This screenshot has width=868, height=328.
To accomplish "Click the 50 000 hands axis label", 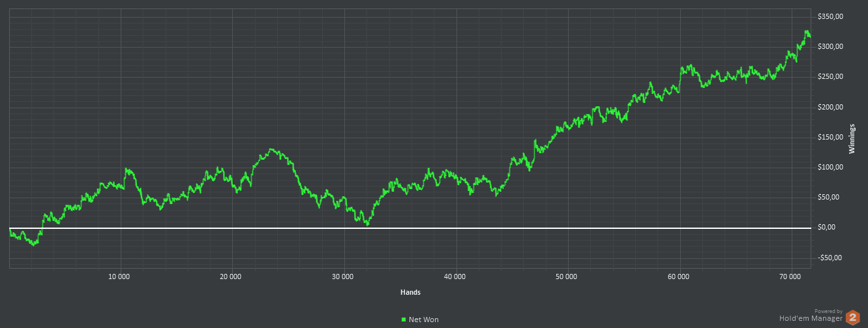I will coord(567,276).
